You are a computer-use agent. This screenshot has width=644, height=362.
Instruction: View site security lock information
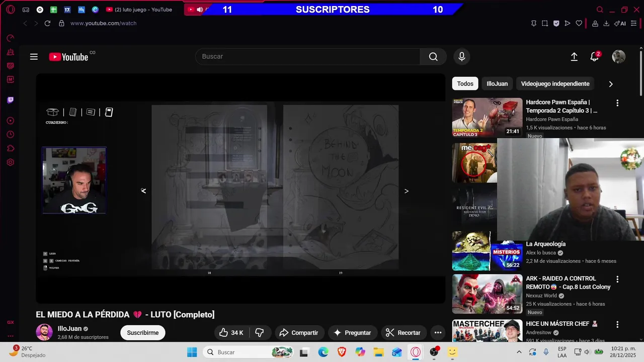click(61, 23)
